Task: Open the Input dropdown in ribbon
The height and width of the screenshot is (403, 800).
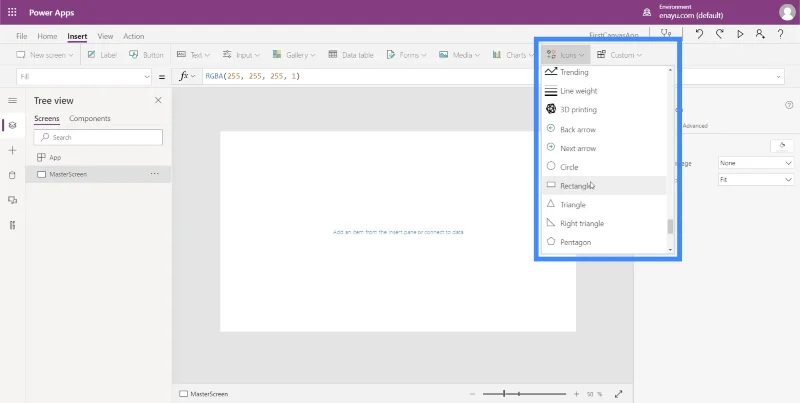Action: [241, 55]
